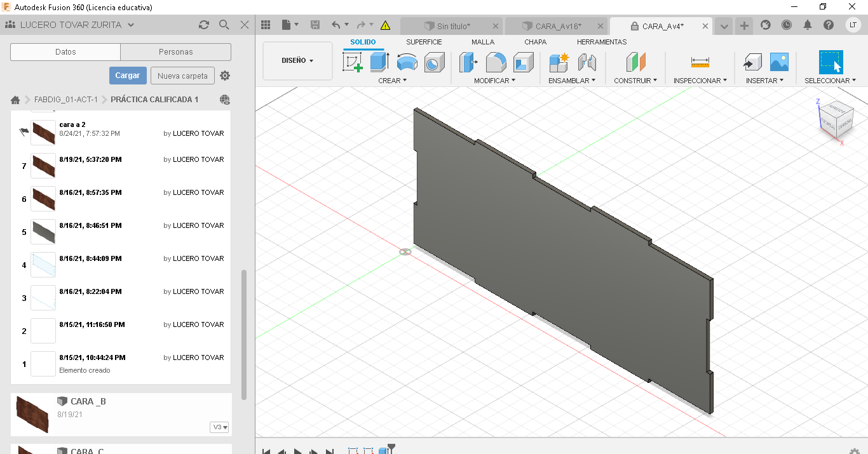Open version 5 thumbnail in history
The width and height of the screenshot is (868, 454).
point(43,232)
